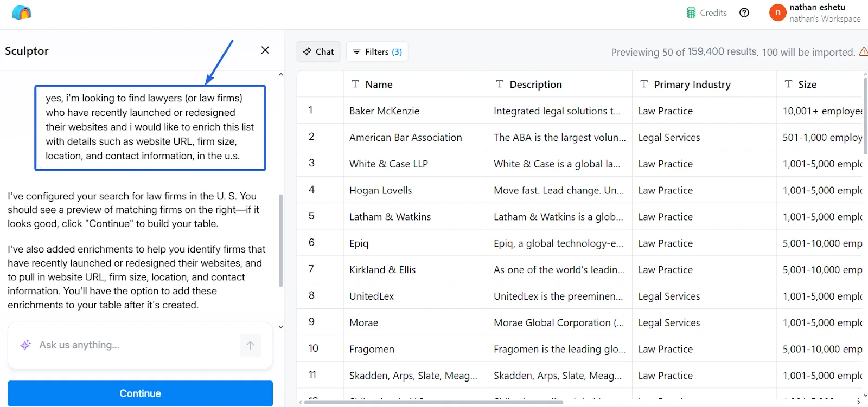
Task: Select the American Bar Association cell
Action: 416,137
